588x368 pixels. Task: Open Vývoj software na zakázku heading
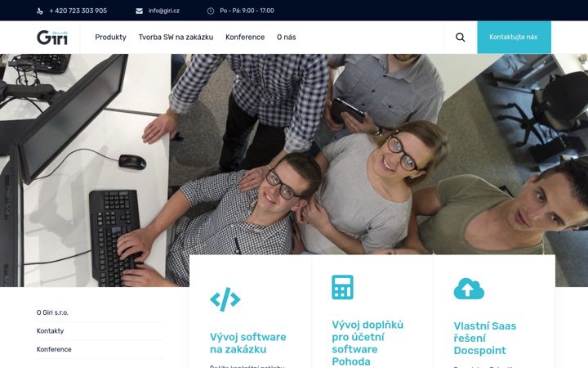248,343
